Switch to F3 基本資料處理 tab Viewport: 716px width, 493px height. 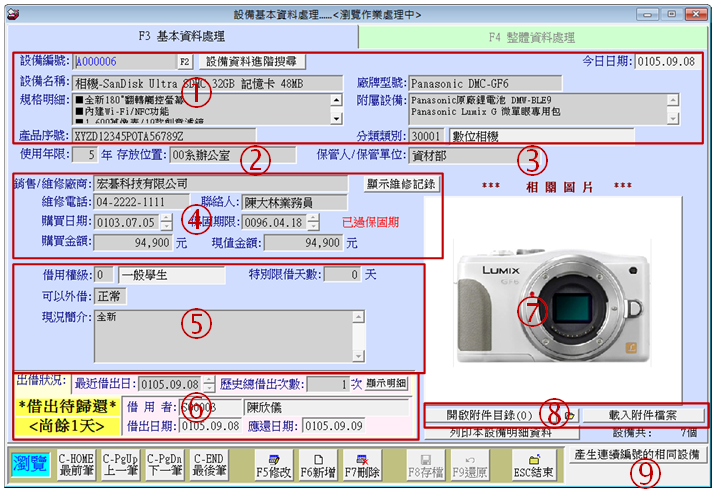pyautogui.click(x=182, y=37)
